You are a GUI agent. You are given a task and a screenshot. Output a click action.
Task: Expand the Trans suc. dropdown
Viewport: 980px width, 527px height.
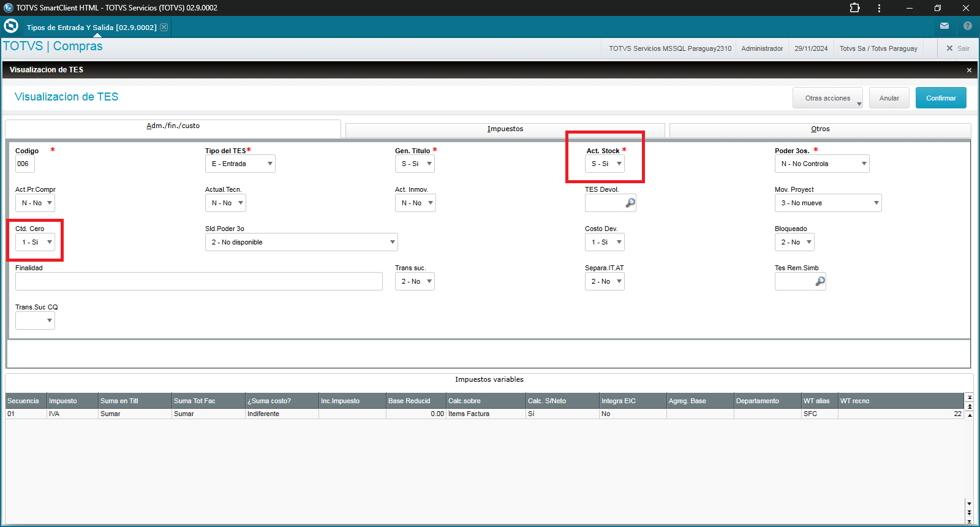click(415, 281)
